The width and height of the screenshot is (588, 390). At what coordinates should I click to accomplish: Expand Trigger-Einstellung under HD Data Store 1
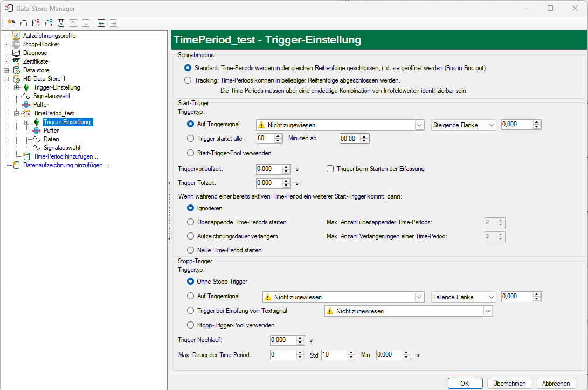17,87
